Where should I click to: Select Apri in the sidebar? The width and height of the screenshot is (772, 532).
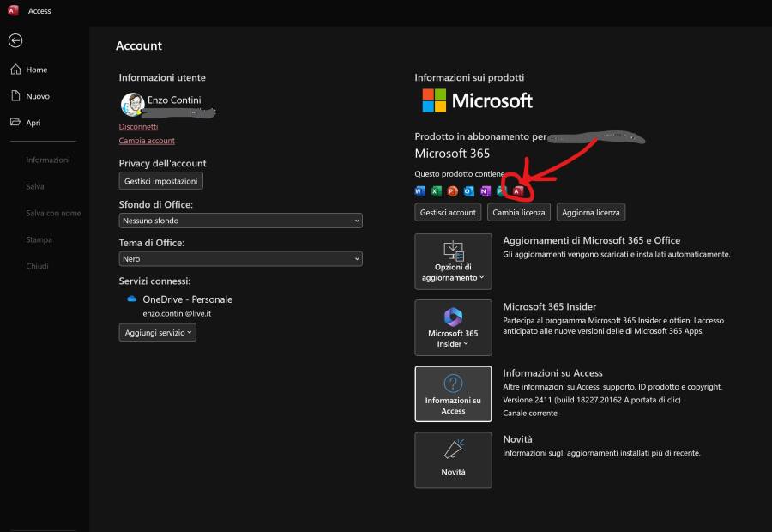click(33, 123)
